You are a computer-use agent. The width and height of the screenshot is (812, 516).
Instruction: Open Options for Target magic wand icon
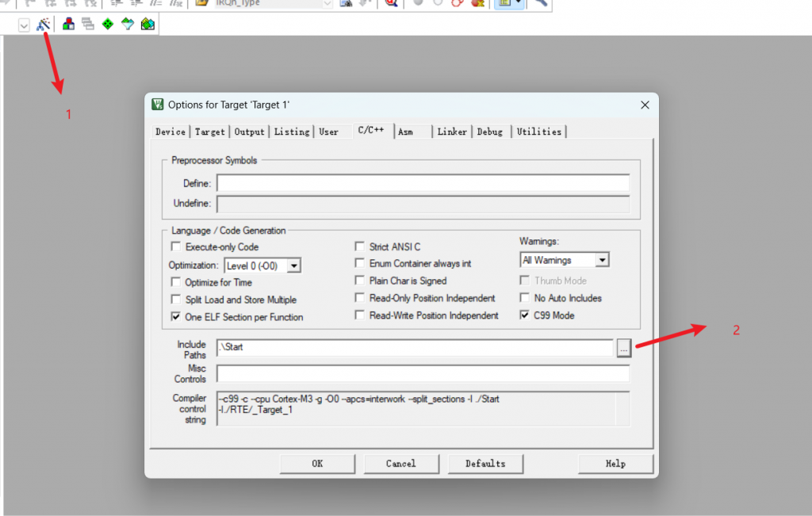pos(44,25)
